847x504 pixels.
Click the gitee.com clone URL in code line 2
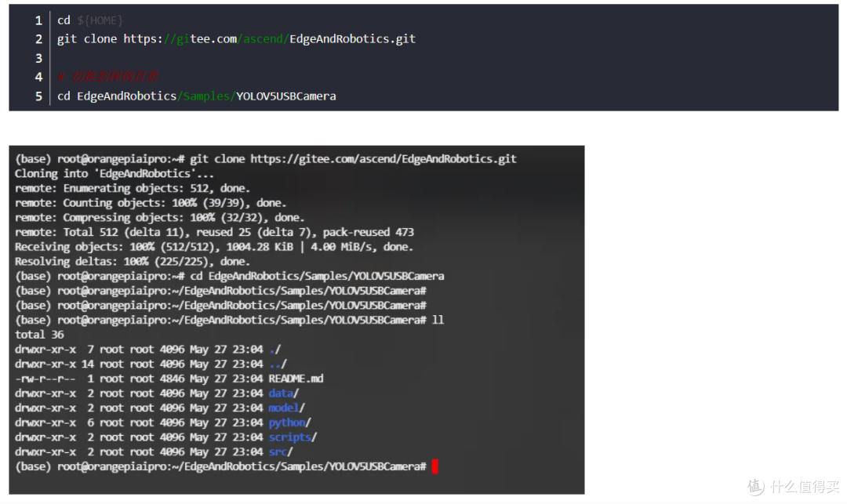coord(270,39)
